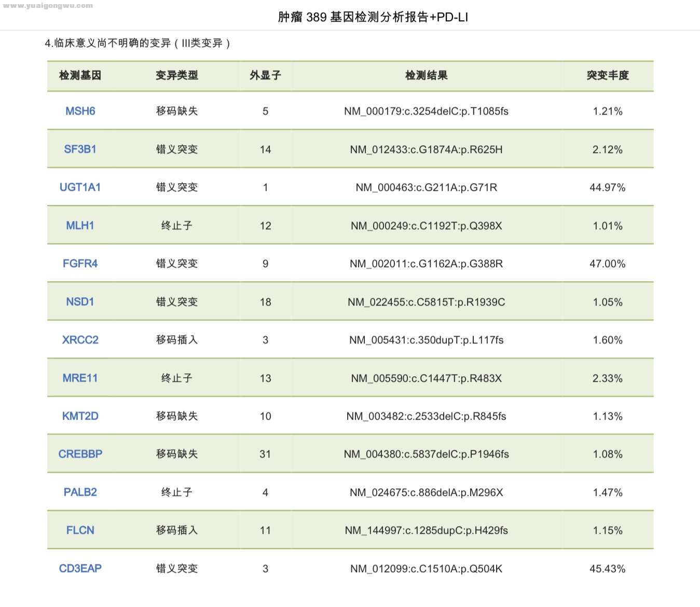Screen dimensions: 700x607
Task: Select result NM_000249:c.C1192T:p.Q398X
Action: pyautogui.click(x=427, y=226)
